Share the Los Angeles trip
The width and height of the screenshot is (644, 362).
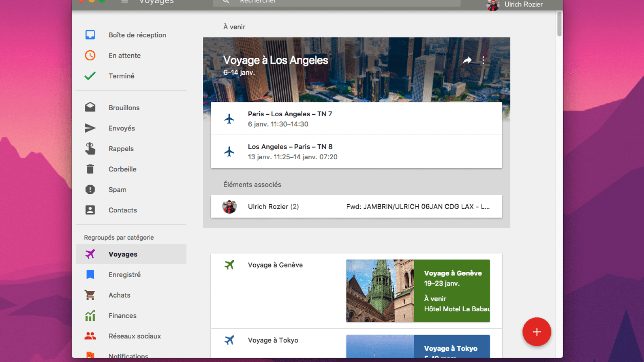[x=467, y=60]
